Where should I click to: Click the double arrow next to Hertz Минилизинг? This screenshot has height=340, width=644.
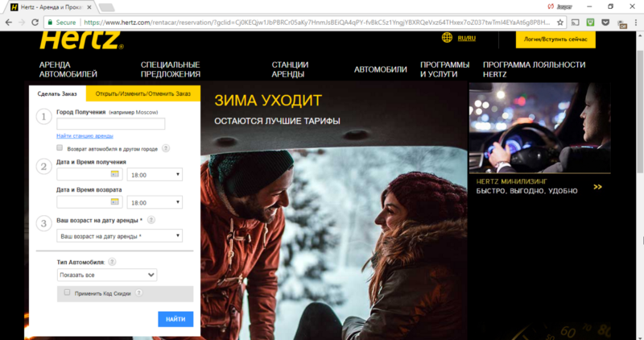coord(597,187)
